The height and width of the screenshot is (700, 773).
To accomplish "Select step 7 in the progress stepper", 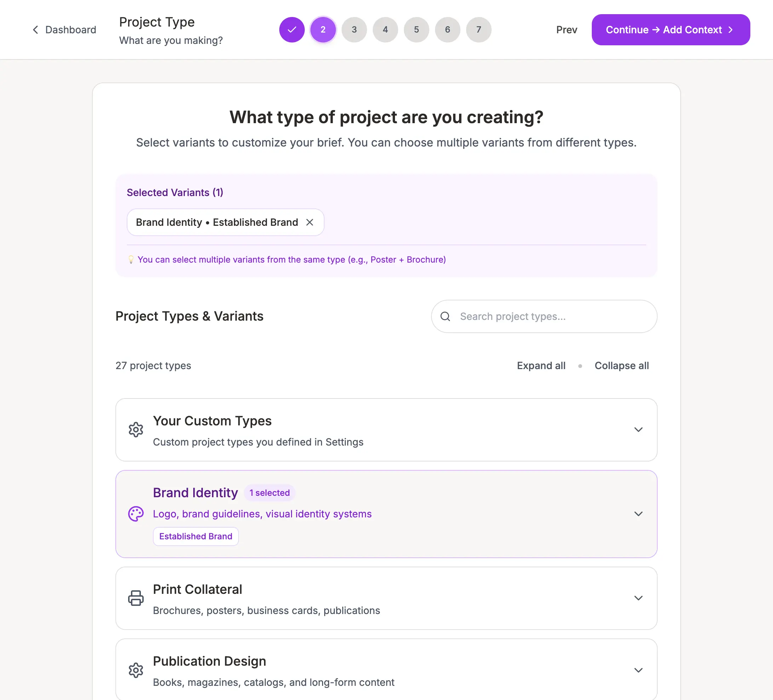I will (x=478, y=29).
